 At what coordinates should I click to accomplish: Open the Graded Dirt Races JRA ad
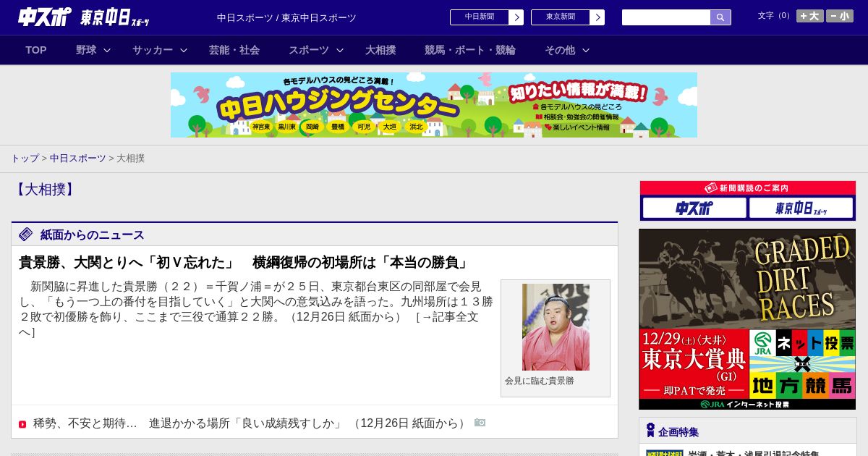747,319
